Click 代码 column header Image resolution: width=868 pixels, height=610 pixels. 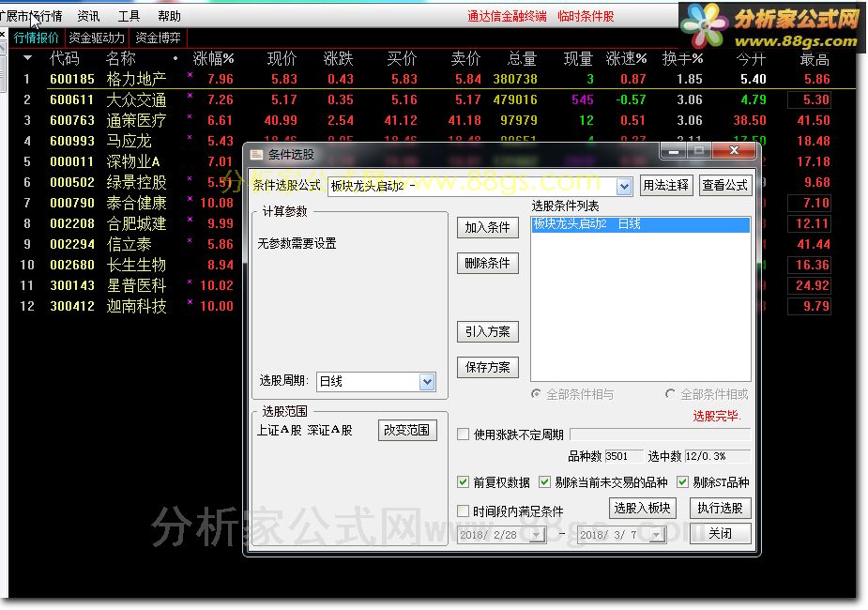(64, 58)
